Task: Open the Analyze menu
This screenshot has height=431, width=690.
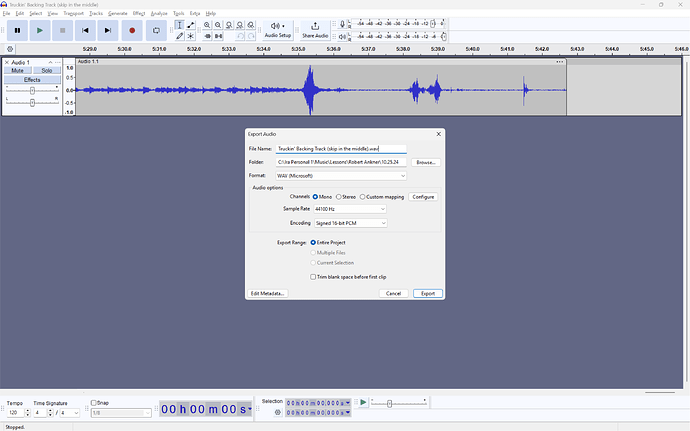Action: 159,14
